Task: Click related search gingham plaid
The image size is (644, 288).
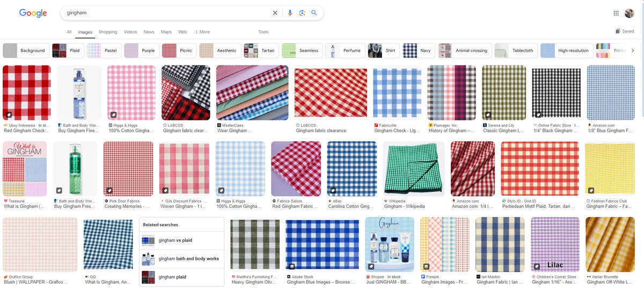Action: [x=181, y=277]
